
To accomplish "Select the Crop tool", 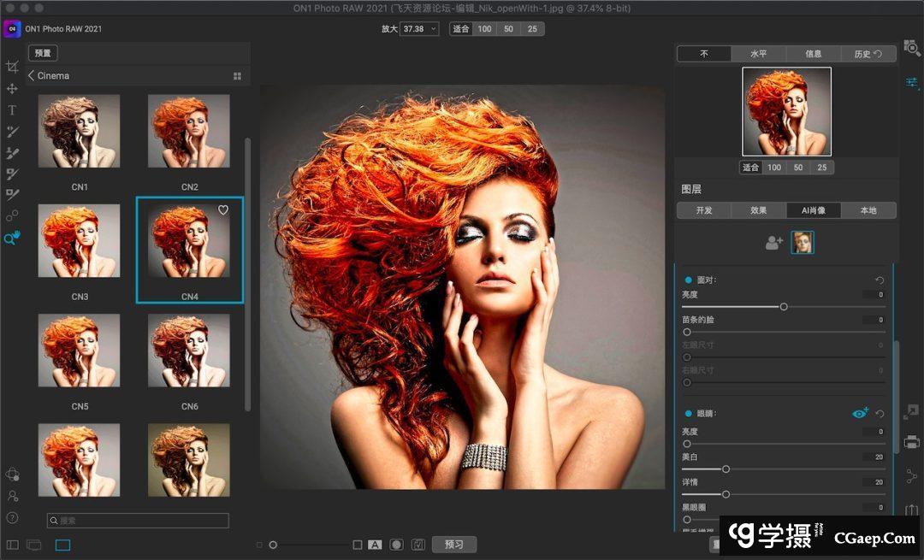I will click(x=12, y=67).
